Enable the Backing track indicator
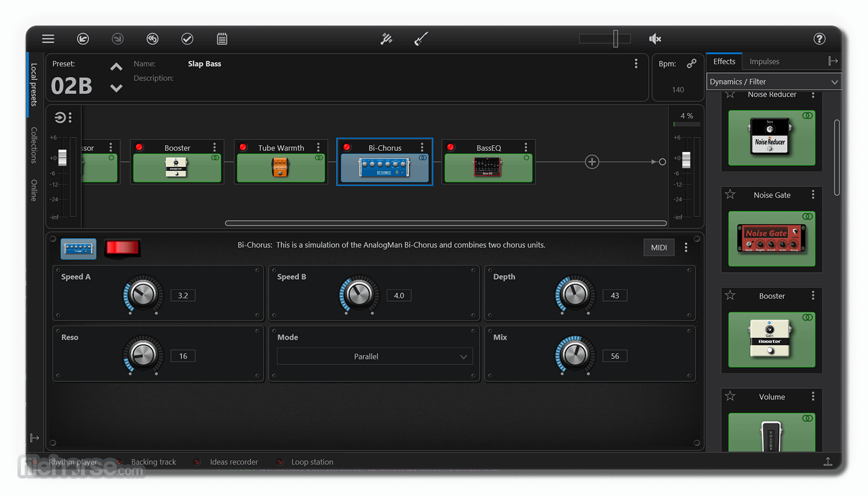The width and height of the screenshot is (868, 496). (119, 462)
